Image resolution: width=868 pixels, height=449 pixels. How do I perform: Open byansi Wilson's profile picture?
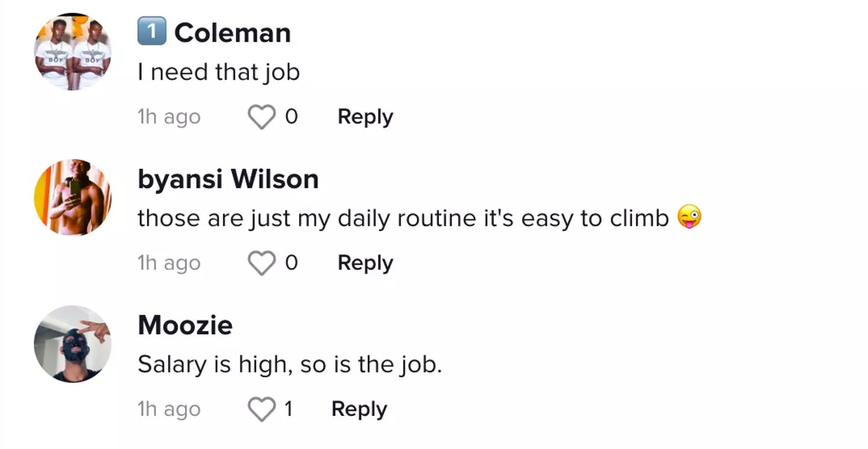point(73,198)
